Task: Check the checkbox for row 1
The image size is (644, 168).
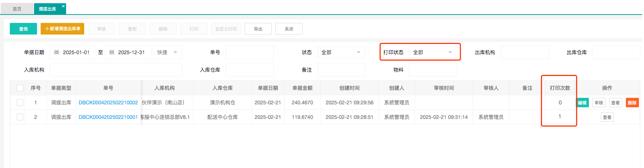Action: pyautogui.click(x=20, y=103)
